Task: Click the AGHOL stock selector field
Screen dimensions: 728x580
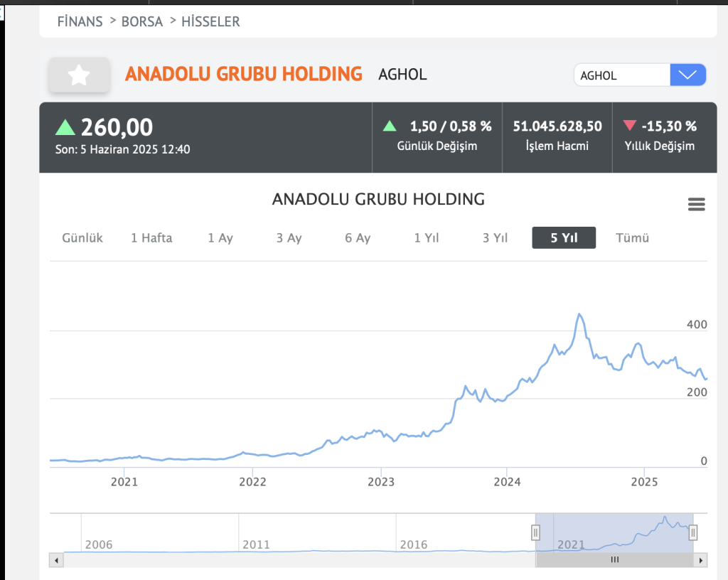Action: tap(621, 75)
